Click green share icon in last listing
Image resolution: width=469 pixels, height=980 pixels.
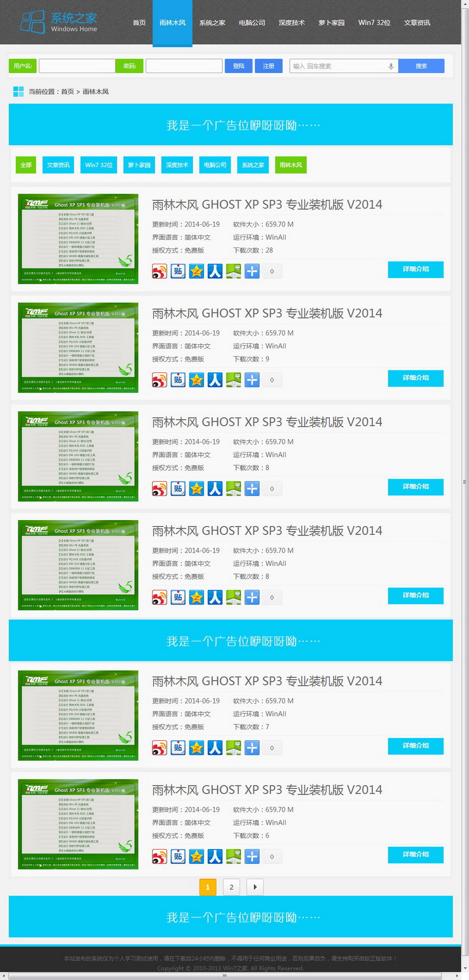pyautogui.click(x=234, y=856)
